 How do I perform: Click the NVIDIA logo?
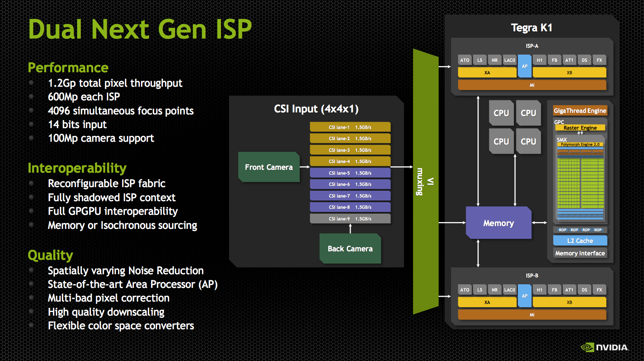coord(604,347)
